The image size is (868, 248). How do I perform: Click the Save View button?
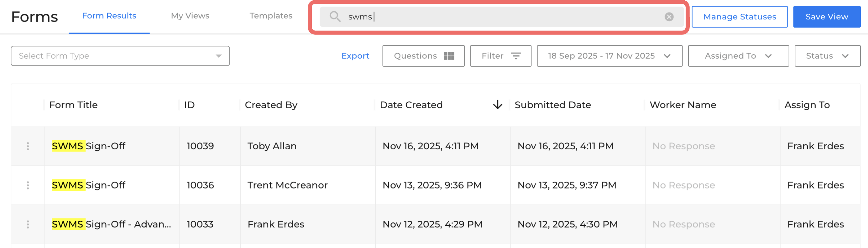click(827, 17)
